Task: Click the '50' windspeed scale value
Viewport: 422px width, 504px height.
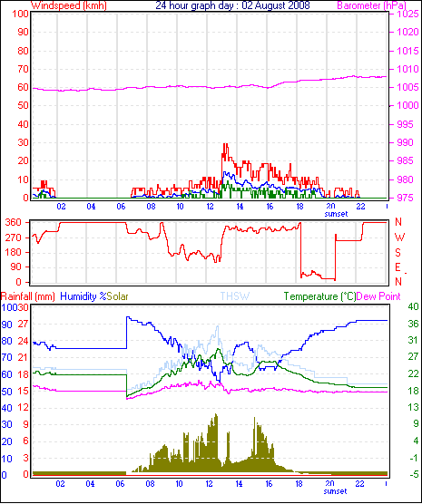Action: 23,105
